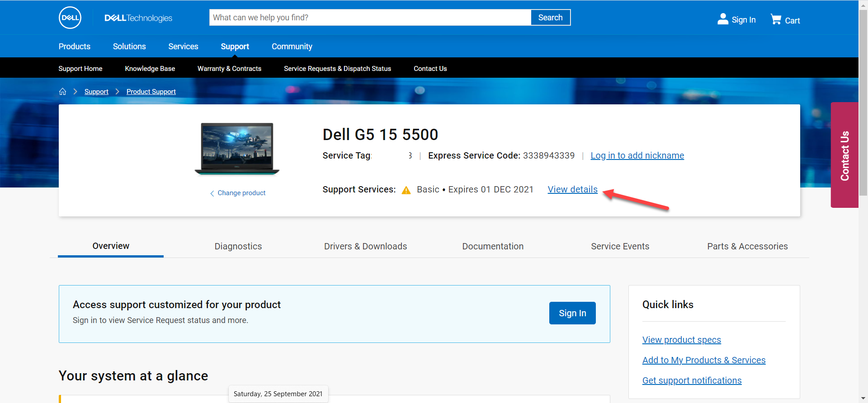This screenshot has width=868, height=403.
Task: Click the home icon in breadcrumb
Action: pyautogui.click(x=63, y=92)
